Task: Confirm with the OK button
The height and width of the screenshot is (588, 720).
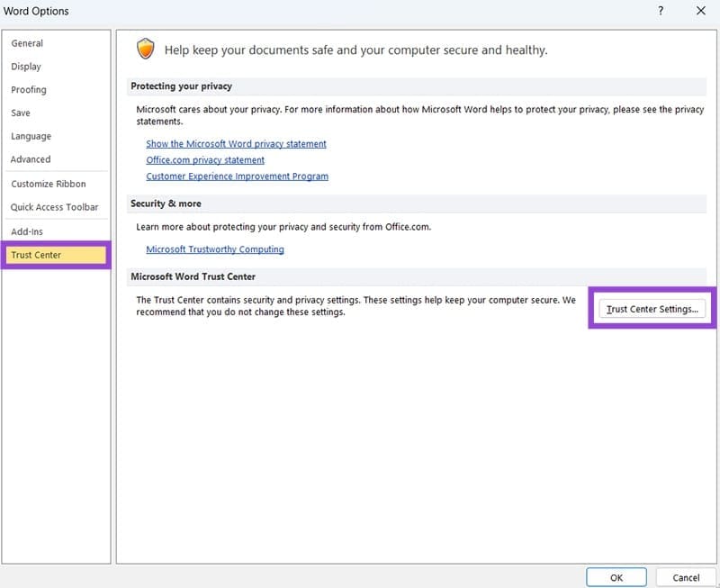Action: 616,577
